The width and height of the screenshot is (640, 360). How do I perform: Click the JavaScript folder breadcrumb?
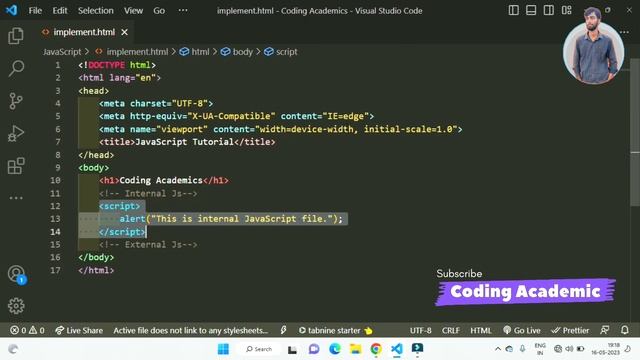click(62, 52)
